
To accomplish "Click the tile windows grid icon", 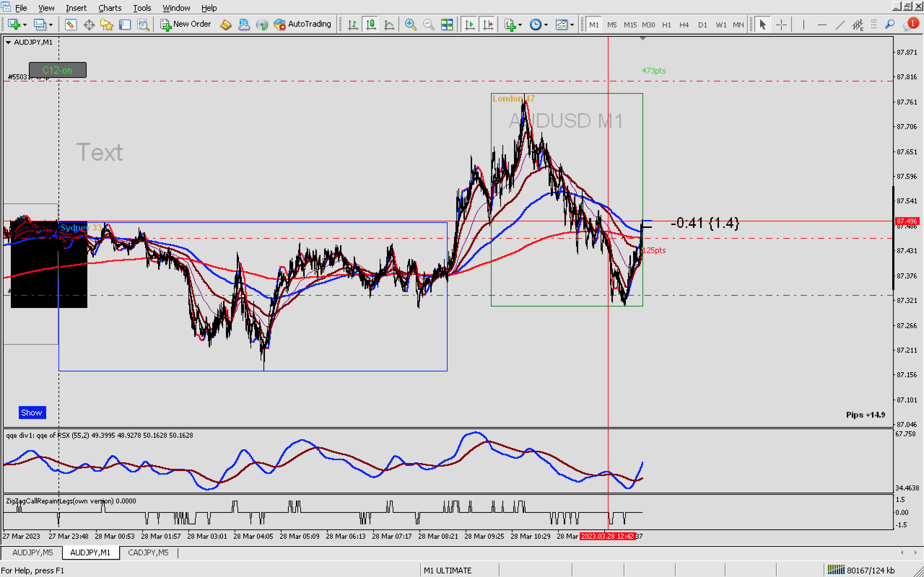I will click(x=446, y=25).
